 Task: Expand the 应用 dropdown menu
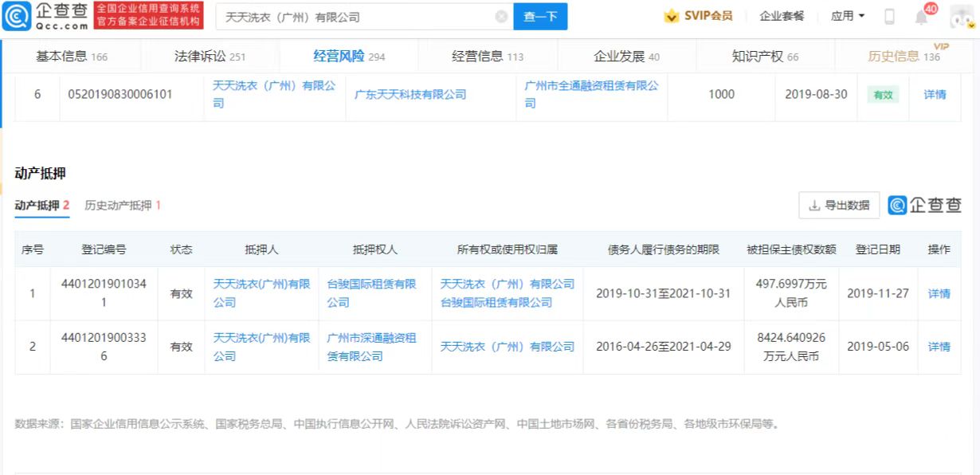(x=848, y=16)
